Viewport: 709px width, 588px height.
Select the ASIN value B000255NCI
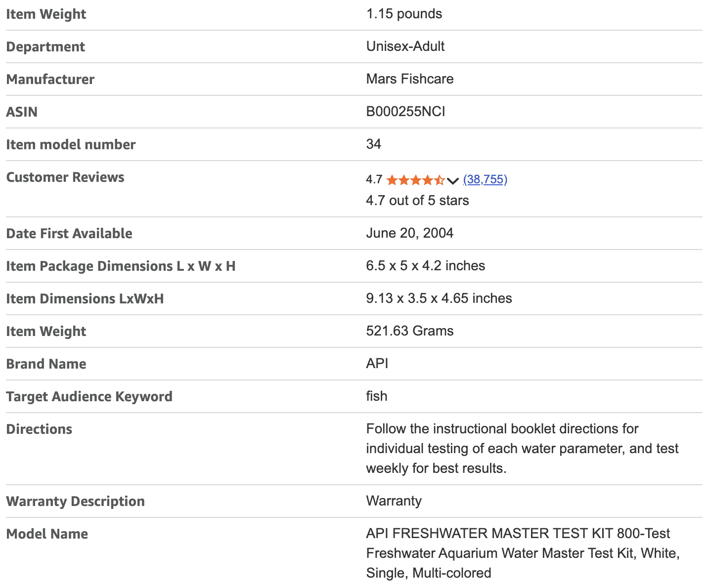405,112
